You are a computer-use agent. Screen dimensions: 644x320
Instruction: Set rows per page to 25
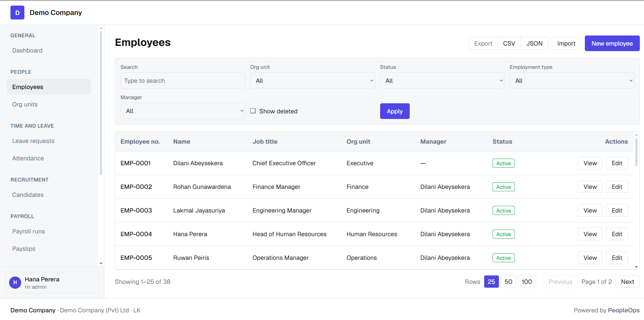[491, 282]
